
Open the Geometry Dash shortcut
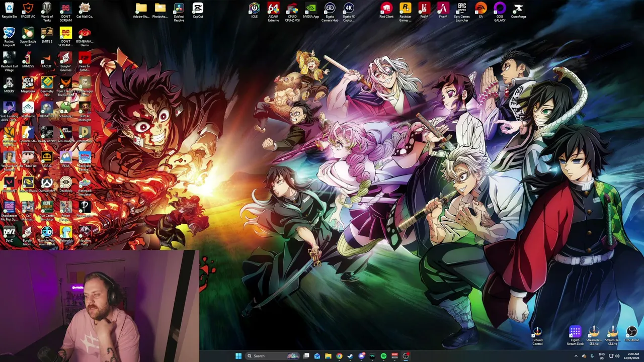(x=47, y=87)
